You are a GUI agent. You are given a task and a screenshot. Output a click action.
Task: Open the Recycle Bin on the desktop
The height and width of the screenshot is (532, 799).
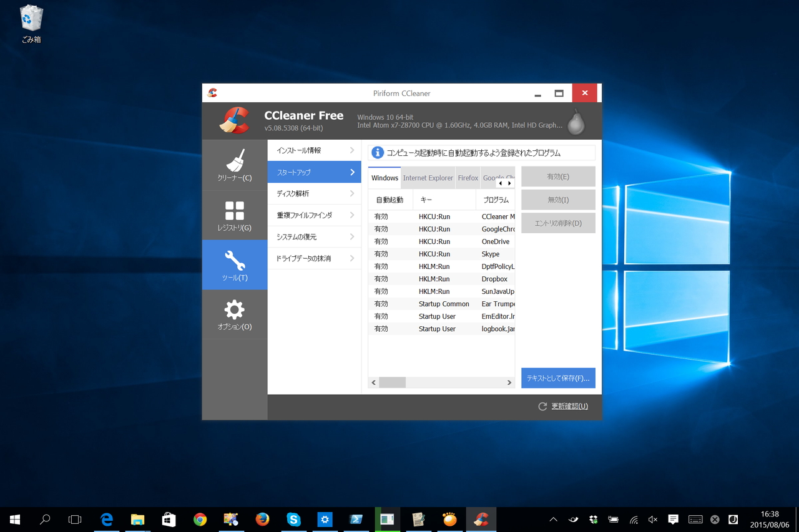point(31,24)
